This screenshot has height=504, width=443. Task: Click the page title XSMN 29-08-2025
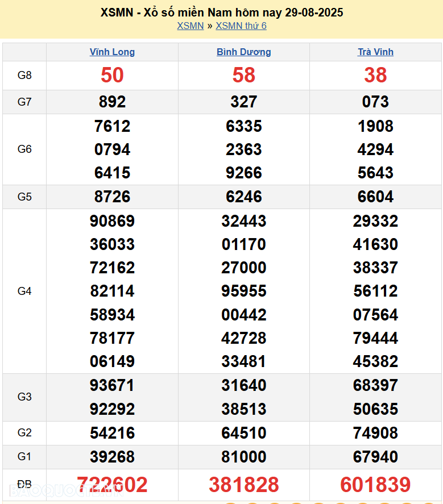tap(221, 13)
